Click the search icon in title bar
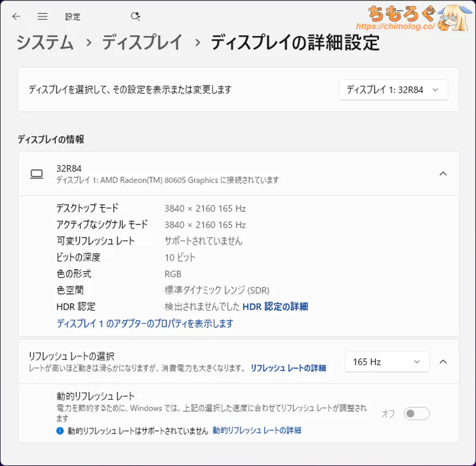The width and height of the screenshot is (476, 466). pyautogui.click(x=135, y=17)
